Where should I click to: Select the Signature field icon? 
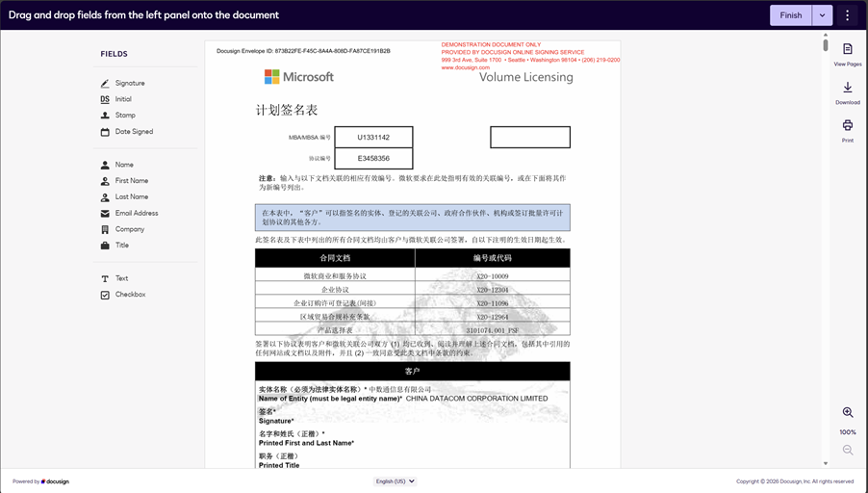click(105, 83)
